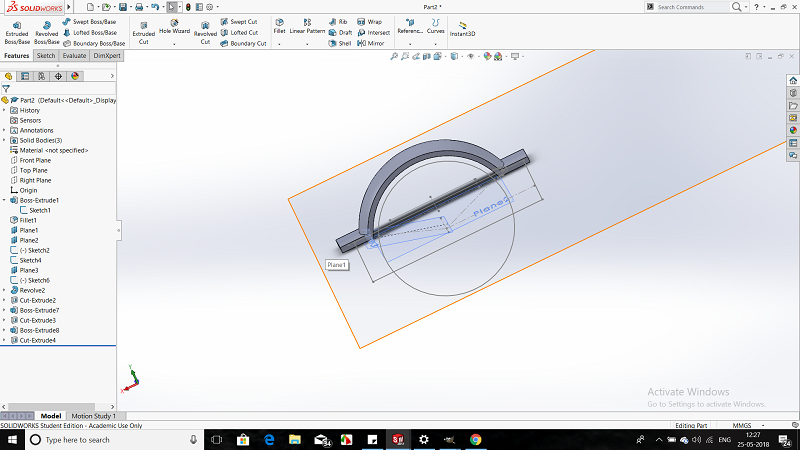This screenshot has height=450, width=800.
Task: Select Plane3 in the feature tree
Action: click(29, 270)
